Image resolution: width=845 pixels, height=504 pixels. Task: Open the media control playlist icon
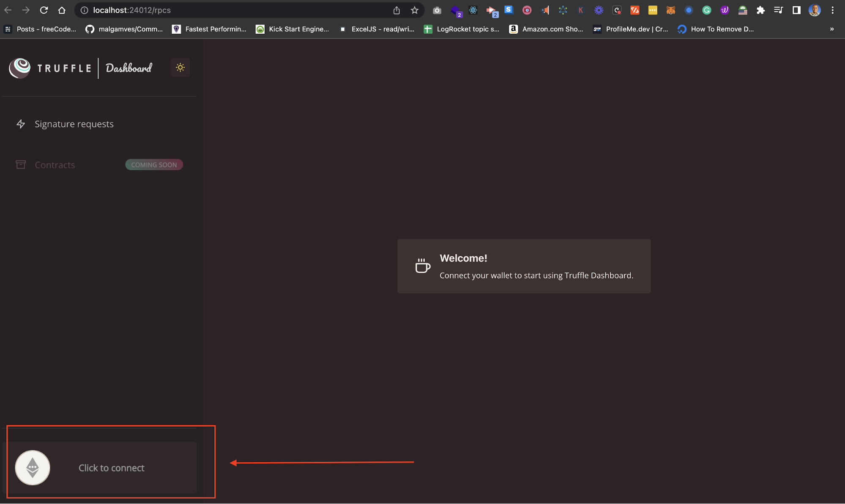[778, 10]
